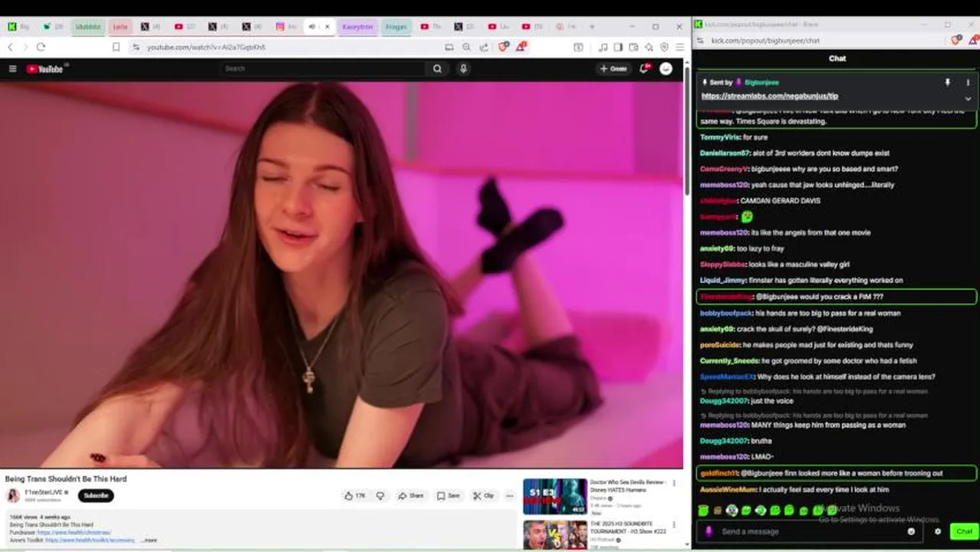Open the H3 Soundbite Tournament thumbnail

555,535
